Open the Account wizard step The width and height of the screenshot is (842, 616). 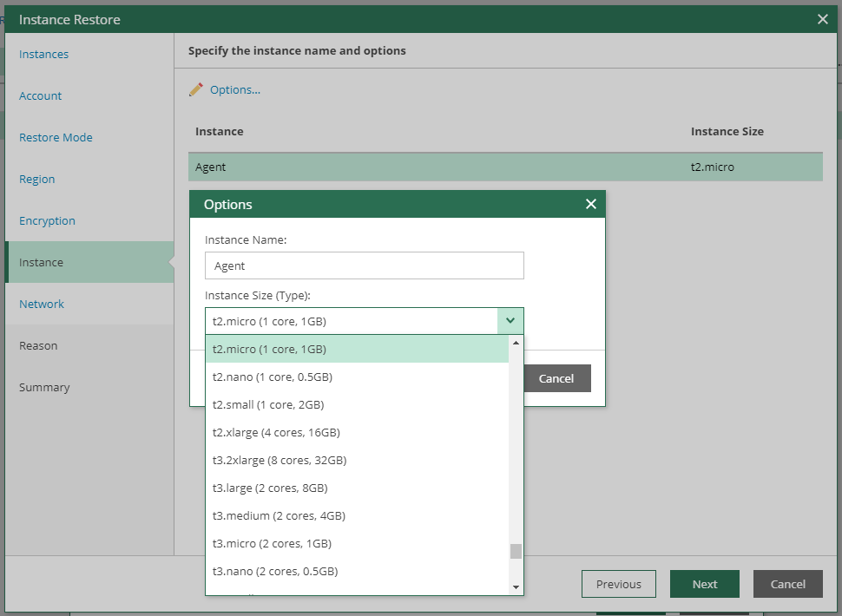coord(40,95)
